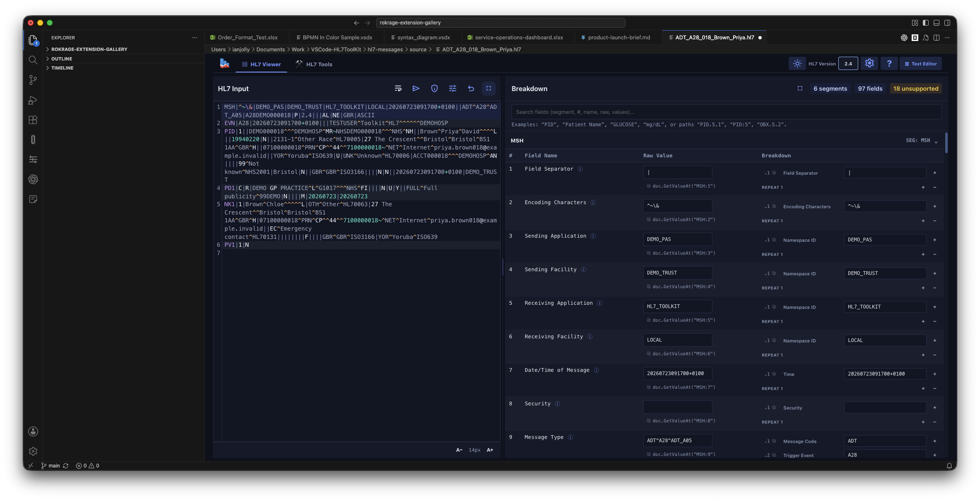
Task: Switch to syntax_diagram.vsdx tab
Action: 423,38
